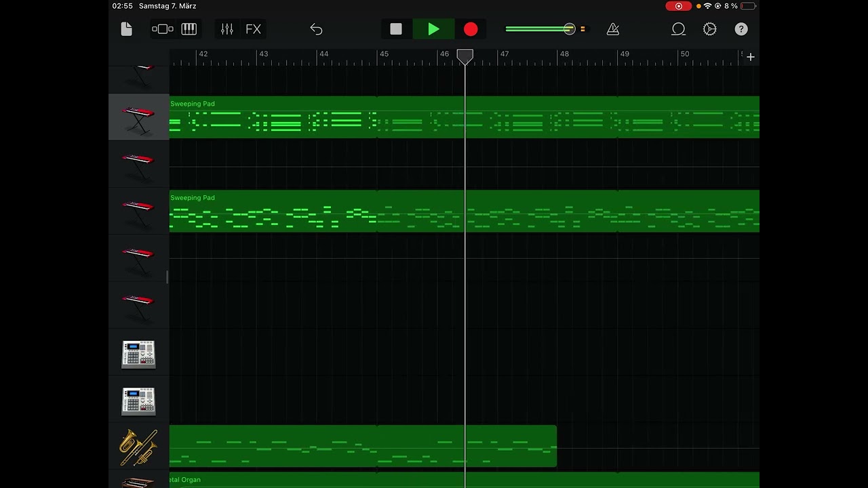Select the Sweeping Pad region on the unhighlighted track
The height and width of the screenshot is (488, 868).
pyautogui.click(x=465, y=211)
